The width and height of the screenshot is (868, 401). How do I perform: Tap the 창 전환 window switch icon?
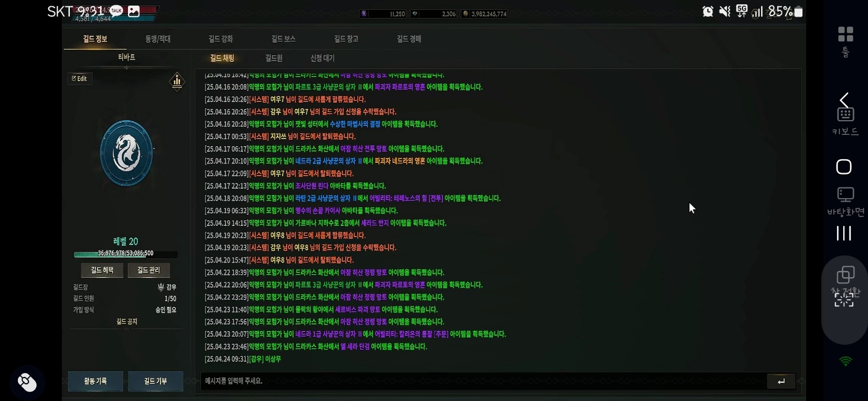click(x=845, y=275)
